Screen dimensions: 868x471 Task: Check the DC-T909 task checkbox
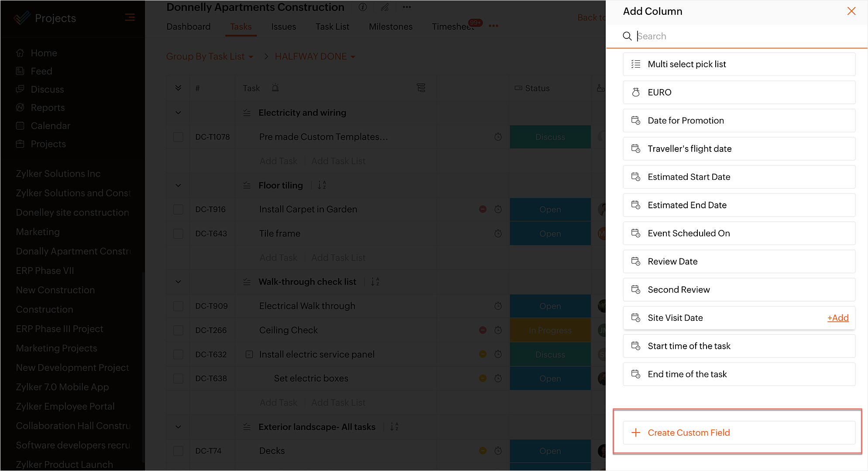[x=178, y=306]
